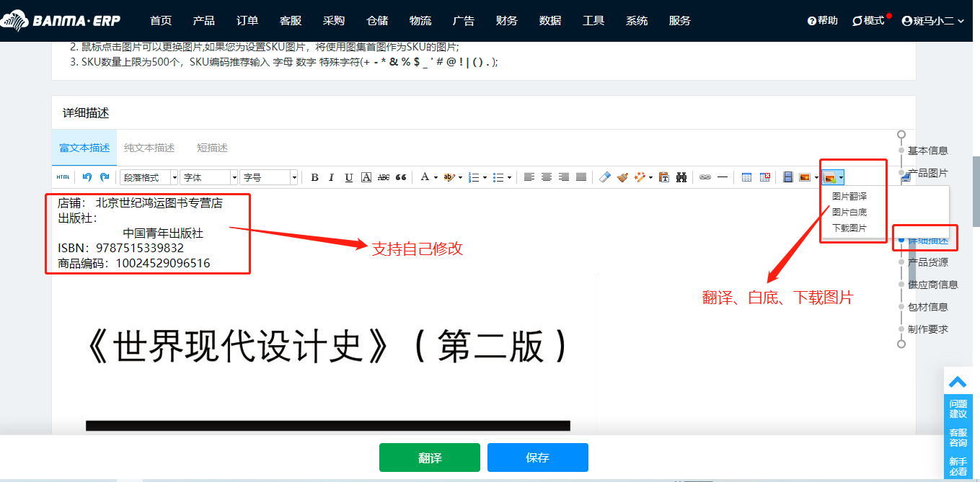The width and height of the screenshot is (980, 482).
Task: Open 物流 menu in navigation
Action: coord(420,21)
